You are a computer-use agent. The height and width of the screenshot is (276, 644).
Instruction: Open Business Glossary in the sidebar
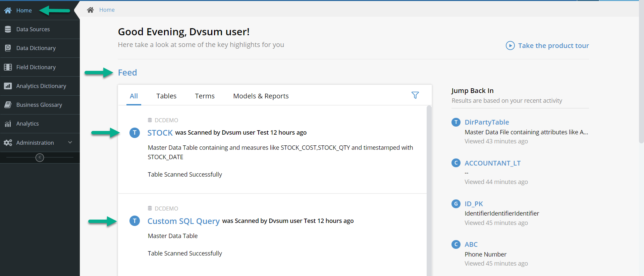[x=40, y=105]
